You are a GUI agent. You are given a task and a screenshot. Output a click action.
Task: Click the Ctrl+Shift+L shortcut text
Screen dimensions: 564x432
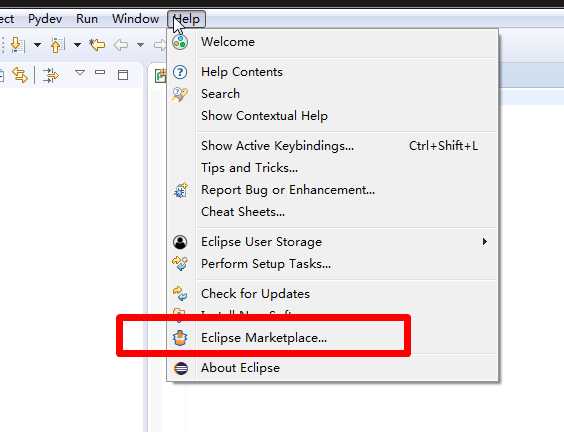click(x=444, y=146)
